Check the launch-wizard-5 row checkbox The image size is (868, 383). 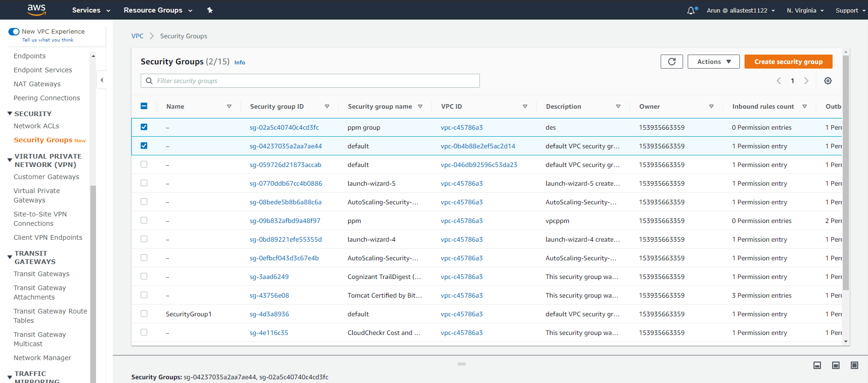[144, 183]
